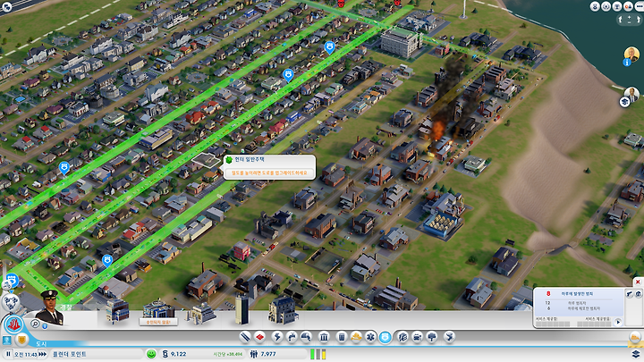This screenshot has height=362, width=644.
Task: Open the Disasters tornado menu
Action: tap(450, 337)
